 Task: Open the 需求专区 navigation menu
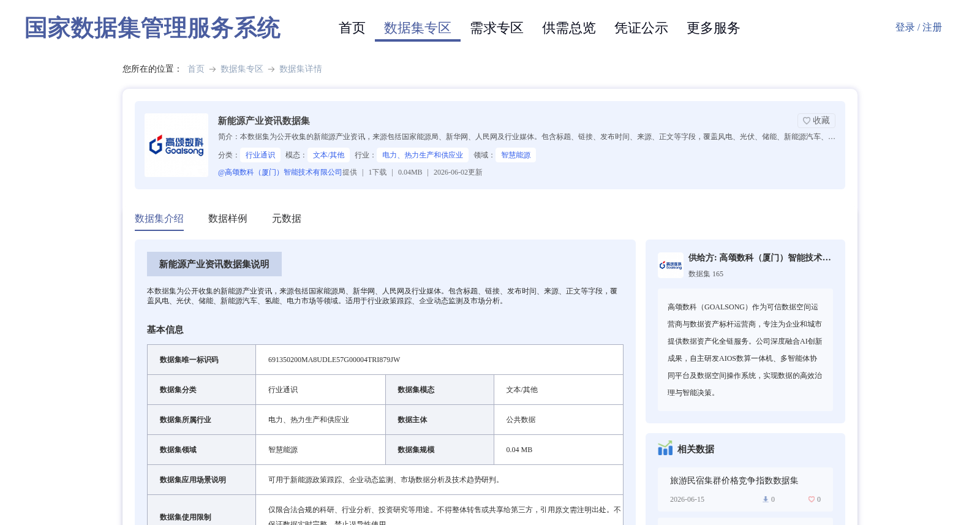[x=497, y=28]
